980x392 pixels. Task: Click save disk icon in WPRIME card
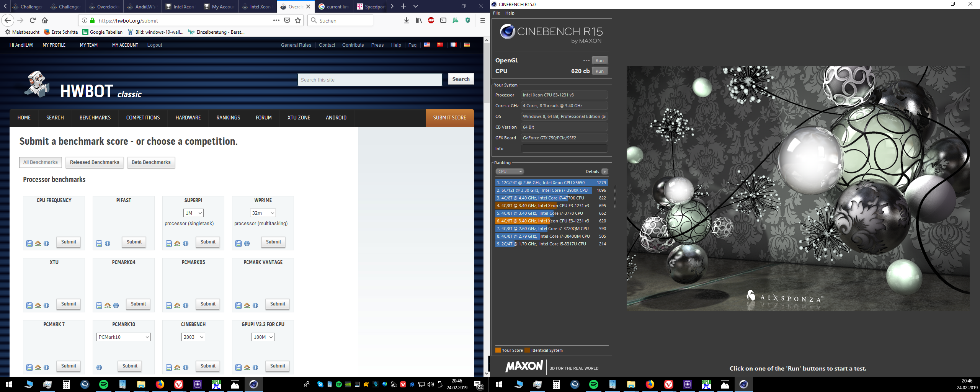coord(238,243)
